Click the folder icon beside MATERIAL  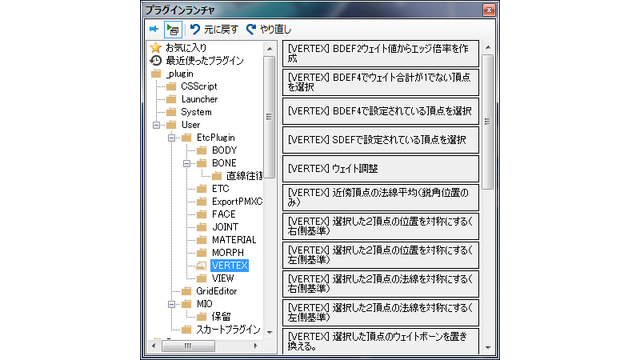tap(202, 240)
